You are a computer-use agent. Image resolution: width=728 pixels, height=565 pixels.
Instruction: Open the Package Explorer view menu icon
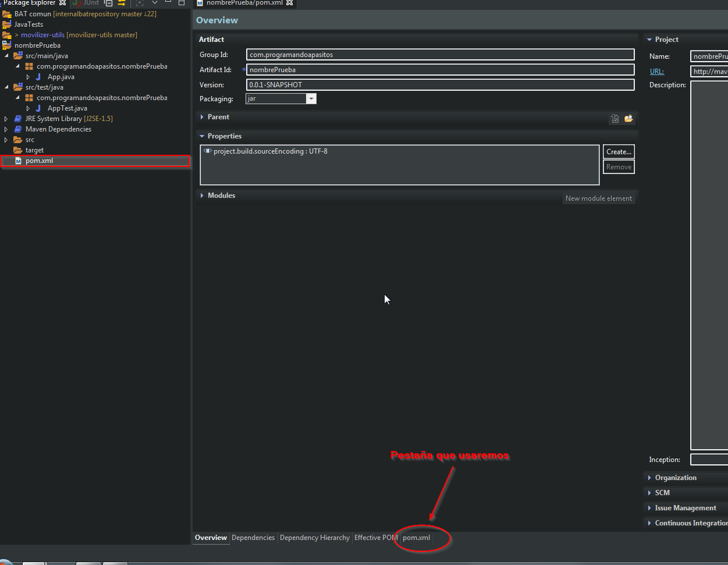click(154, 3)
